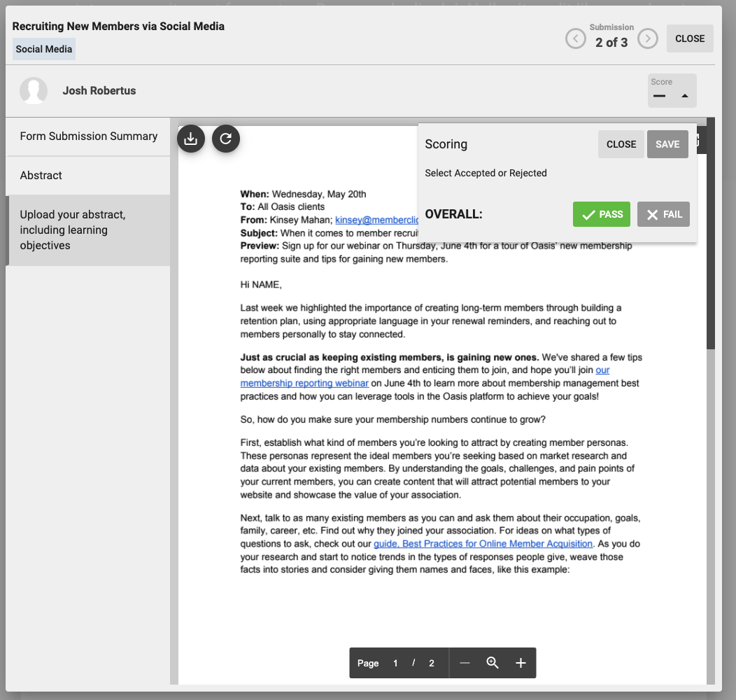Zoom out with minus icon

pyautogui.click(x=465, y=663)
